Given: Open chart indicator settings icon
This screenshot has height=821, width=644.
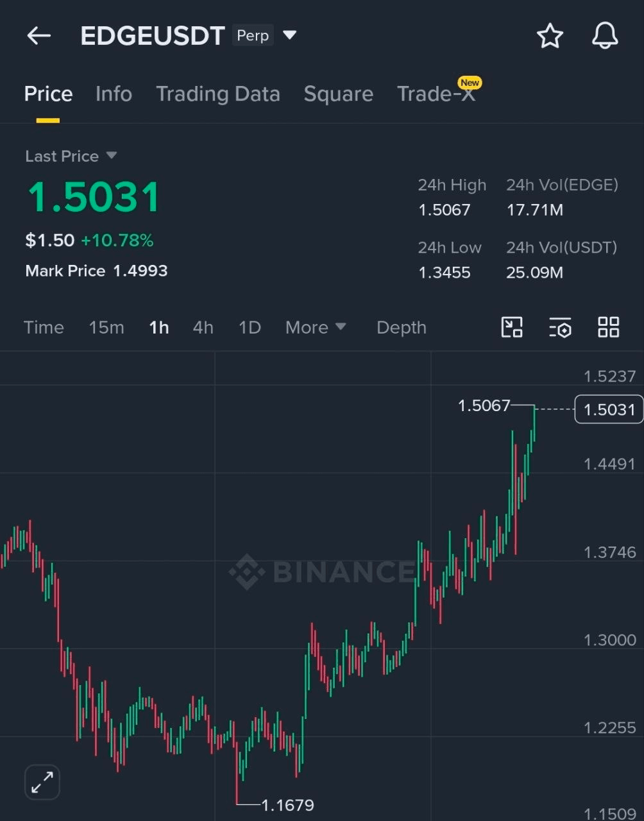Looking at the screenshot, I should 560,327.
